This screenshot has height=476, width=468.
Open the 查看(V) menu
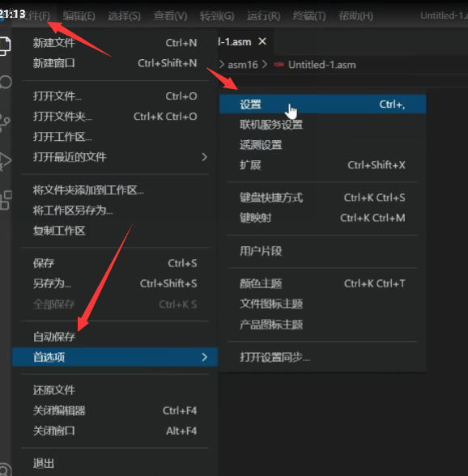click(170, 16)
